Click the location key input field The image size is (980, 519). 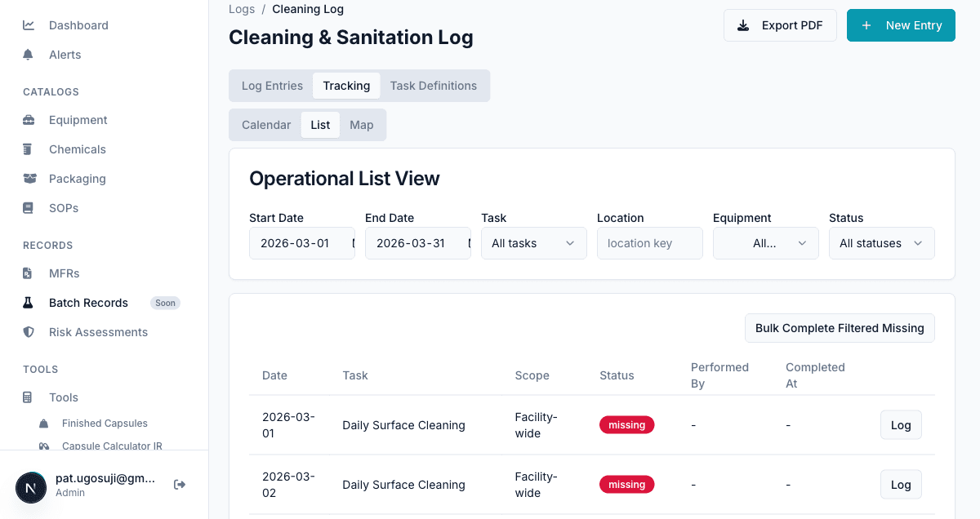(x=649, y=242)
